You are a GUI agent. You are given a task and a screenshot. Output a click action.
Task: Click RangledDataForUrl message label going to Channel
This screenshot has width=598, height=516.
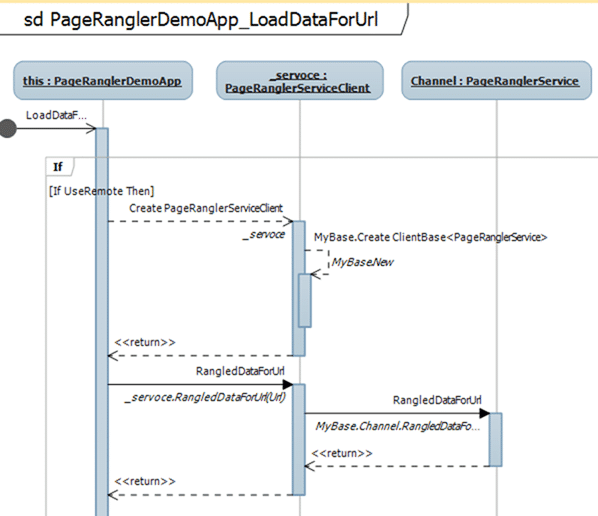(437, 400)
